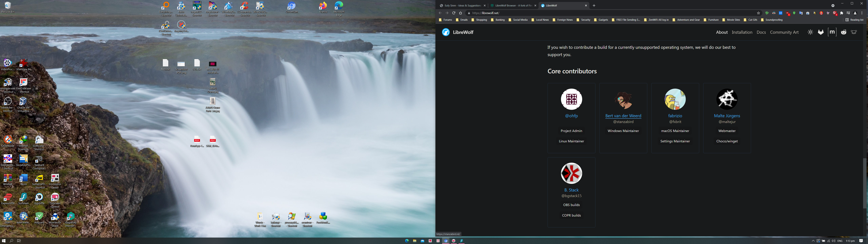Click the uBlock Origin extension icon
Viewport: 868px width, 244px height.
pos(787,13)
